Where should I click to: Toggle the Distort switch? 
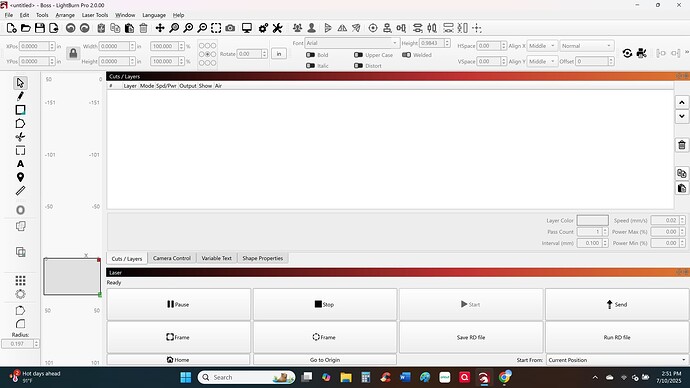[358, 66]
